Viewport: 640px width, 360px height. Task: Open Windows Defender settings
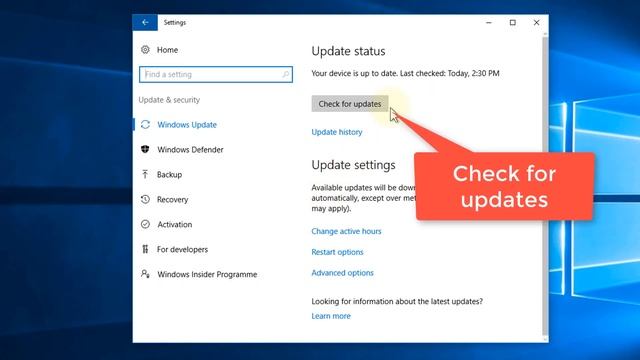click(x=190, y=149)
